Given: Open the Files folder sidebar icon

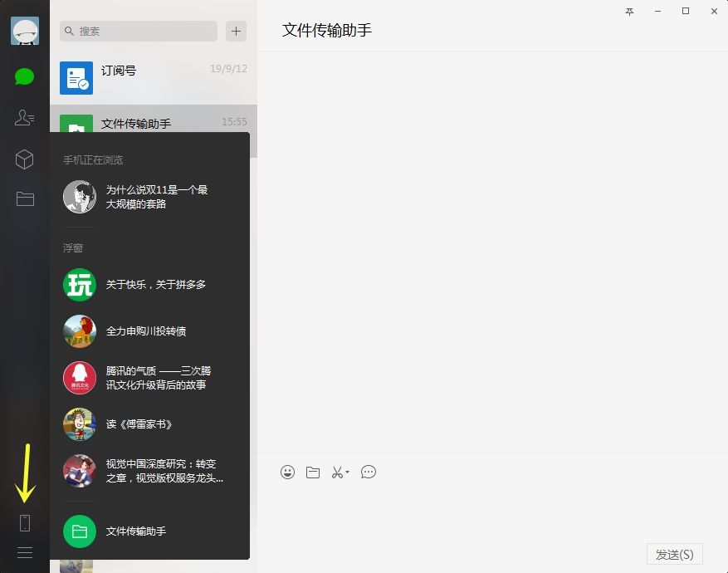Looking at the screenshot, I should click(x=25, y=198).
